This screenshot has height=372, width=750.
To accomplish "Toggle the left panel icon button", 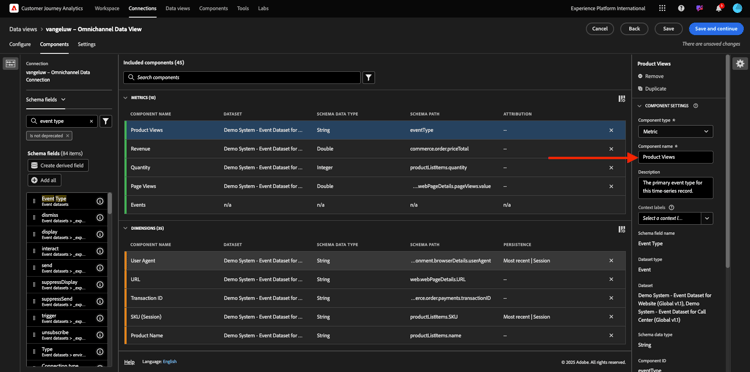I will tap(11, 64).
